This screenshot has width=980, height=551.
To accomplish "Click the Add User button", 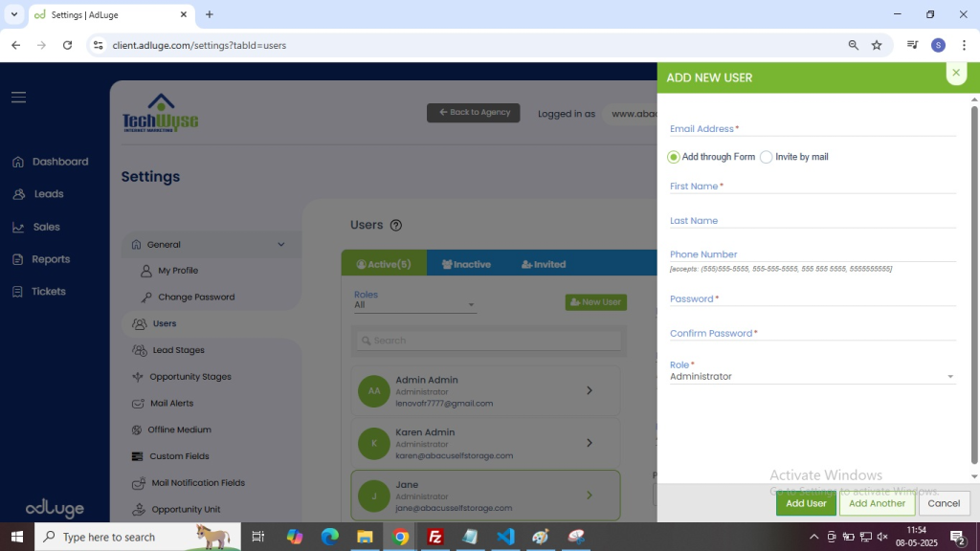I will tap(806, 503).
